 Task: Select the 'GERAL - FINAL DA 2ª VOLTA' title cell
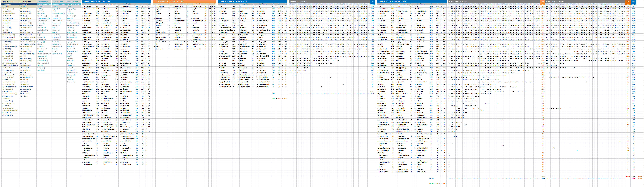253,2
